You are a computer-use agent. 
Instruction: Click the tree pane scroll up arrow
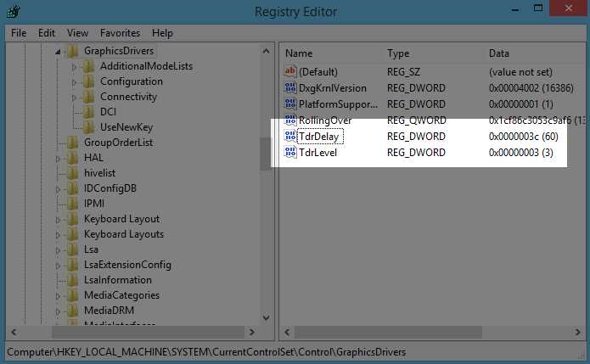266,51
